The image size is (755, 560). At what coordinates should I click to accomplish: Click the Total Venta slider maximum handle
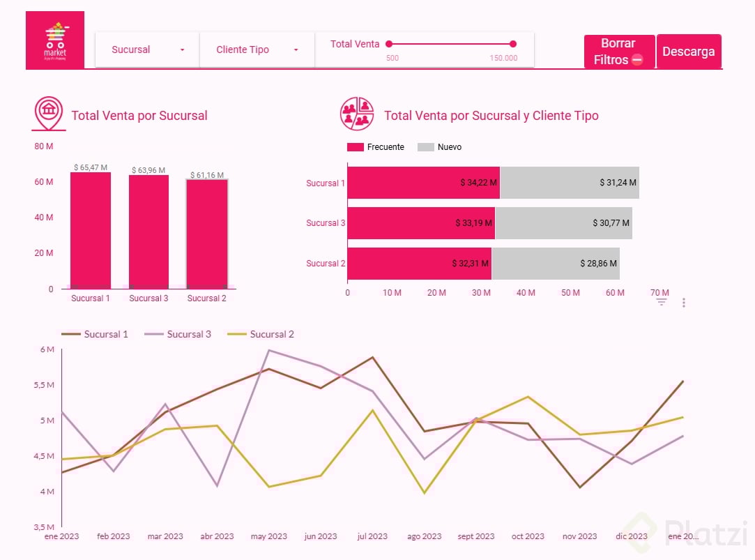[513, 44]
